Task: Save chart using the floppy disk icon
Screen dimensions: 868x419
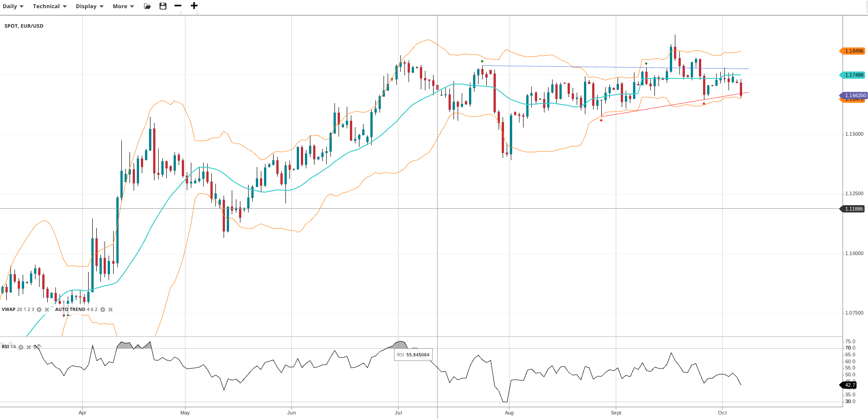Action: [163, 6]
